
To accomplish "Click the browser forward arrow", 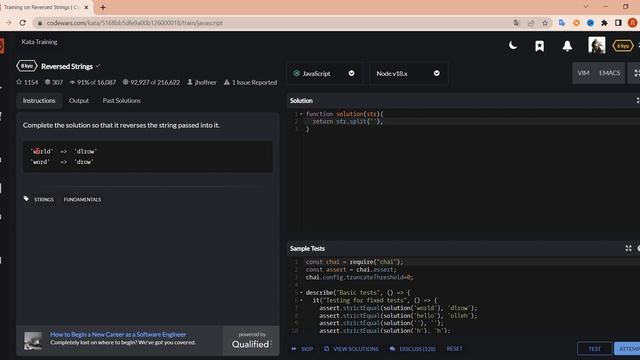I will 8,23.
